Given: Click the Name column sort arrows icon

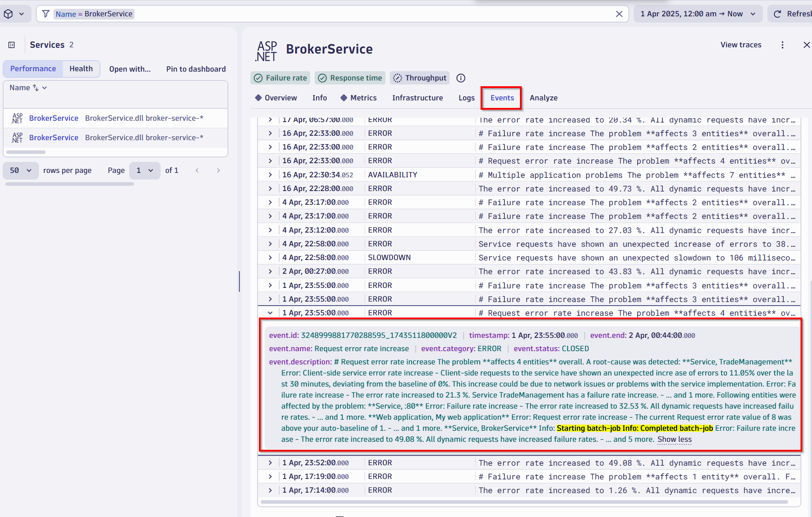Looking at the screenshot, I should click(x=36, y=88).
